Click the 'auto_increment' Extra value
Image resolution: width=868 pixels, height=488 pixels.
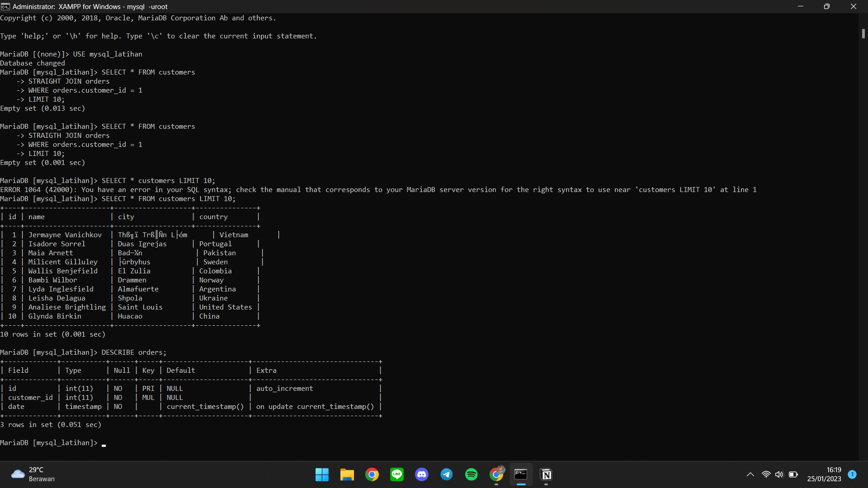[284, 389]
